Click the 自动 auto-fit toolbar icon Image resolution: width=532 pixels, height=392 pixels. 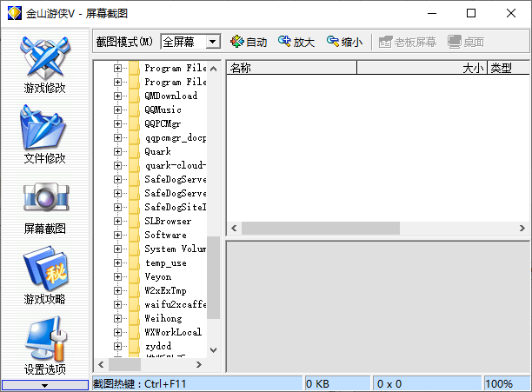[x=236, y=42]
